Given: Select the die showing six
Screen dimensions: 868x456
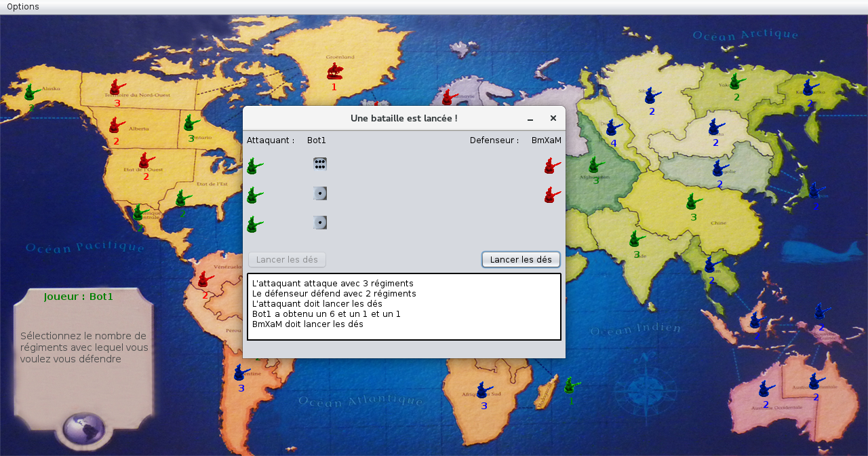Looking at the screenshot, I should point(320,164).
